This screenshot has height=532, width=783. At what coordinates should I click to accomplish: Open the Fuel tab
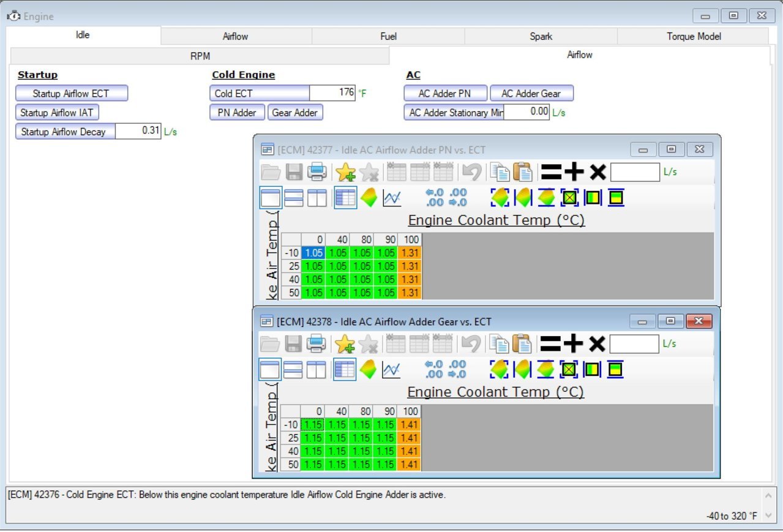(x=388, y=36)
